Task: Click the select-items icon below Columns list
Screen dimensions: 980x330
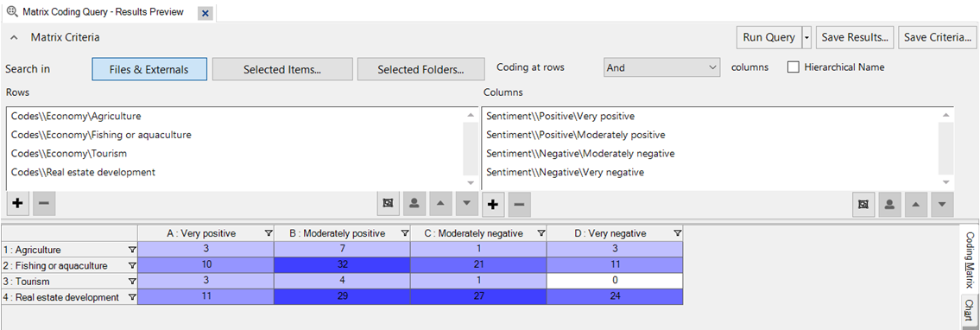Action: (x=863, y=204)
